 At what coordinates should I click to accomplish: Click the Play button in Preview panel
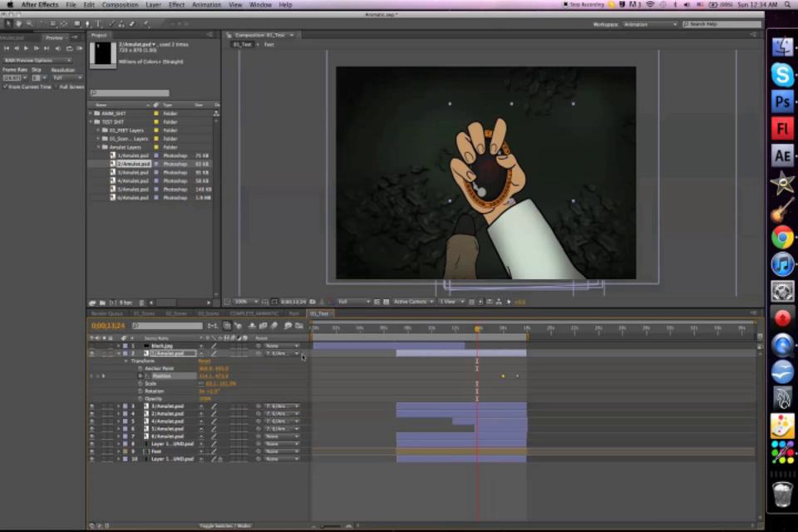pos(26,49)
